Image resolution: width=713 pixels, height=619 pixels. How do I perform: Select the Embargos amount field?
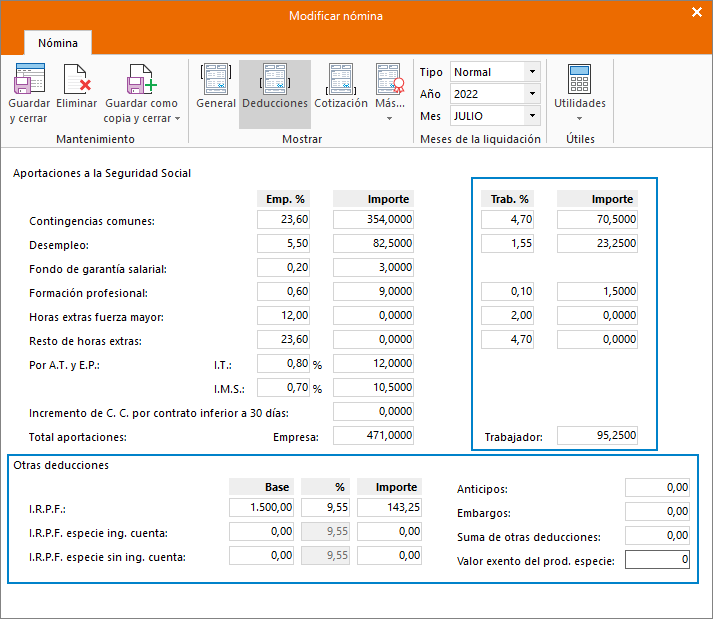pos(657,511)
